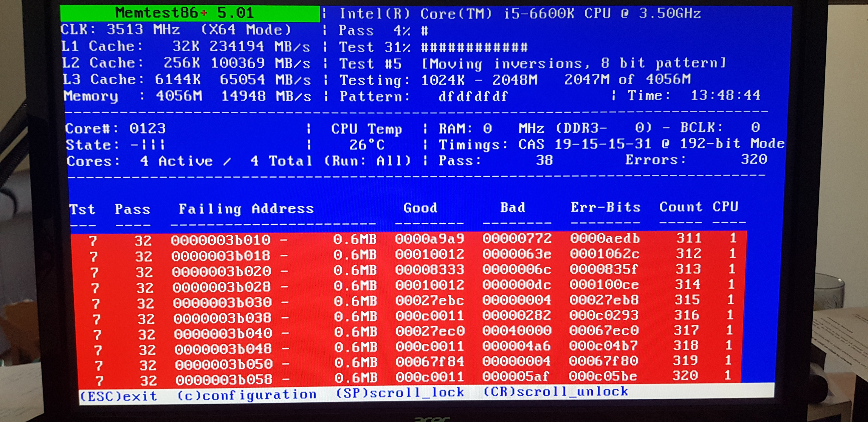Viewport: 868px width, 422px height.
Task: Click the core State indicator symbols
Action: (148, 145)
